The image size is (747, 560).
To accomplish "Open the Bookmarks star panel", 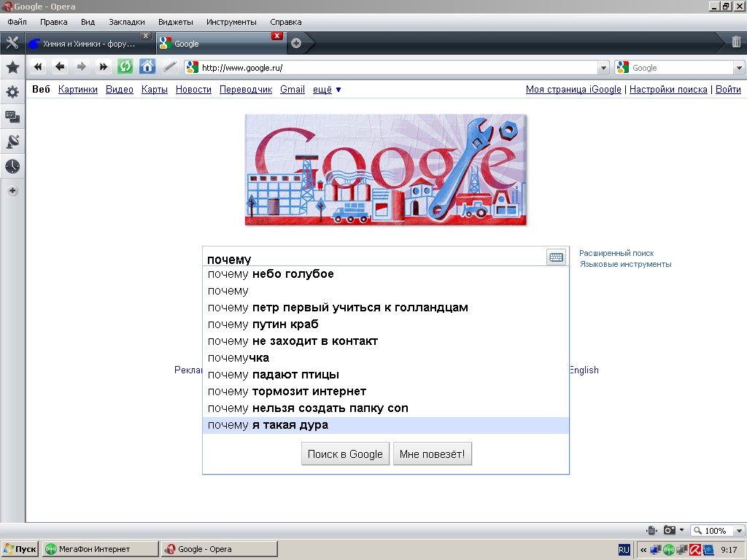I will pos(12,68).
